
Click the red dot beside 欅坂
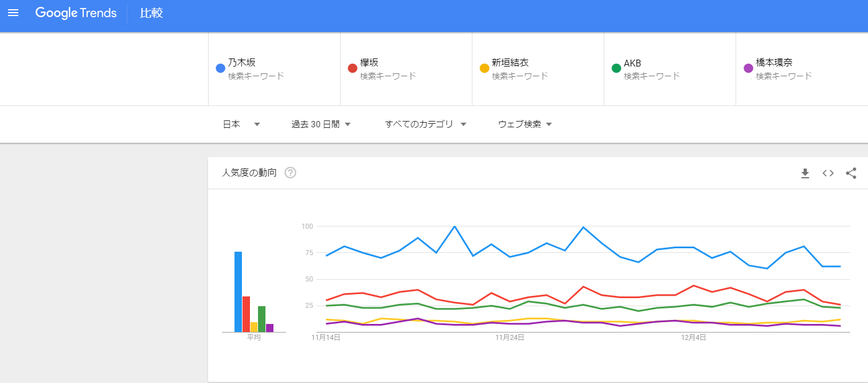tap(353, 68)
